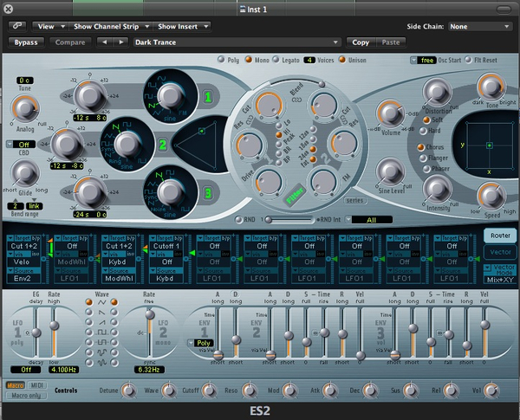Click the Glide knob

(25, 173)
